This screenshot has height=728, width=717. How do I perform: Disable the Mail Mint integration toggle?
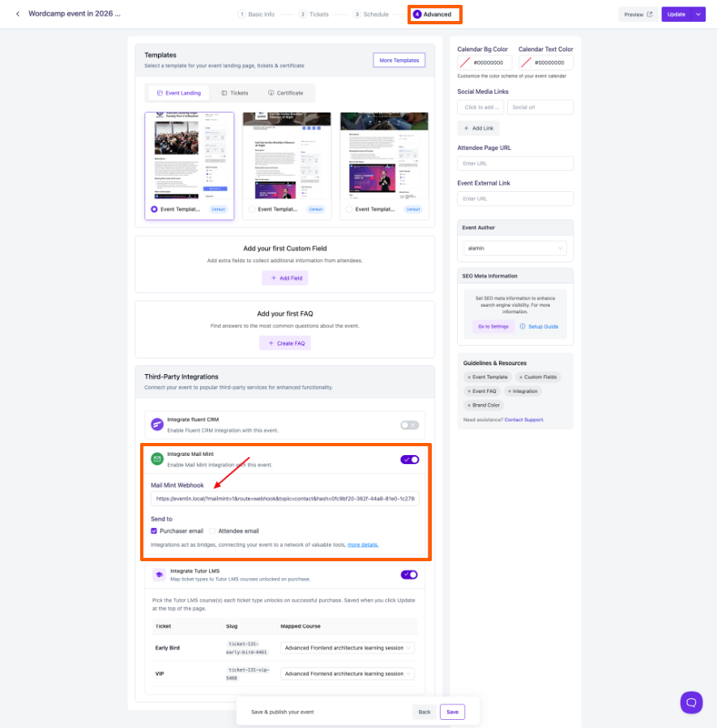click(410, 460)
